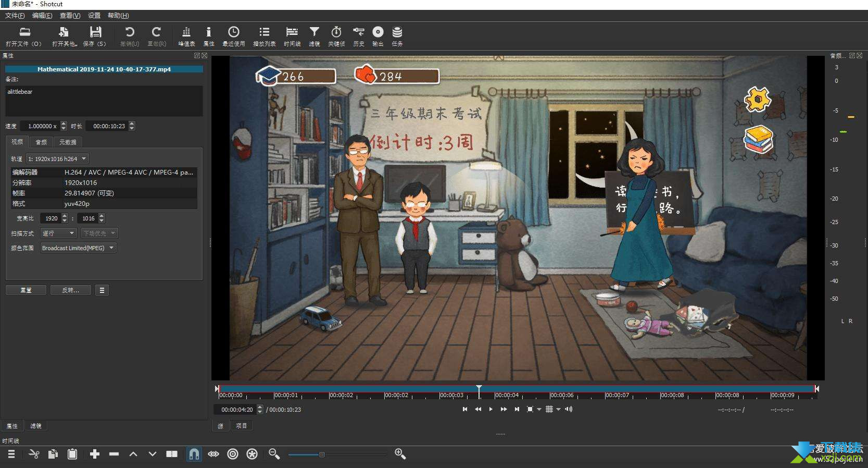Toggle ripple all tracks asterisk icon
The height and width of the screenshot is (468, 868).
[x=252, y=454]
